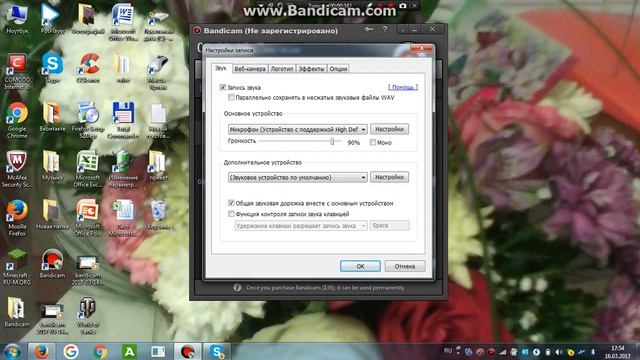This screenshot has height=360, width=640.
Task: Open the Помощь help link
Action: pyautogui.click(x=403, y=87)
